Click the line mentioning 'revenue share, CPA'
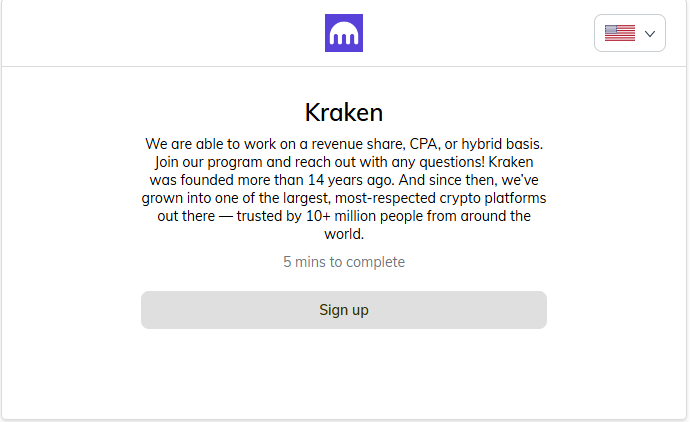Viewport: 690px width, 422px height. tap(344, 144)
